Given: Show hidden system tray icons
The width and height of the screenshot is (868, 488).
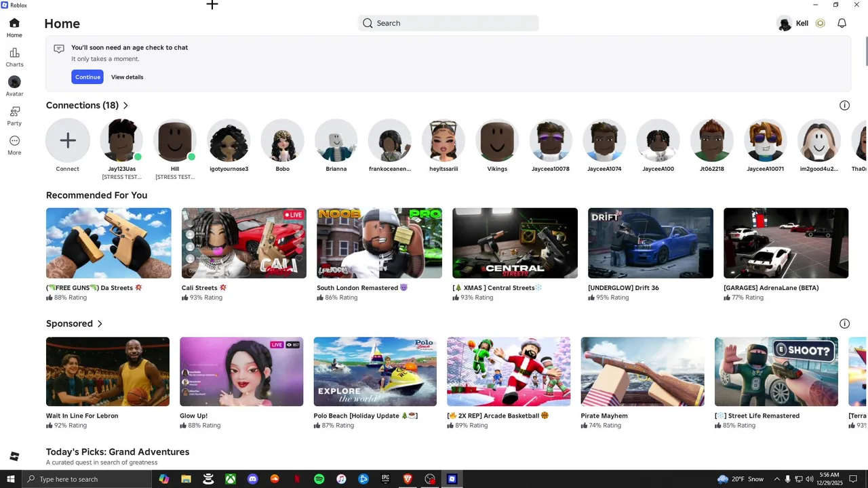Looking at the screenshot, I should (776, 479).
